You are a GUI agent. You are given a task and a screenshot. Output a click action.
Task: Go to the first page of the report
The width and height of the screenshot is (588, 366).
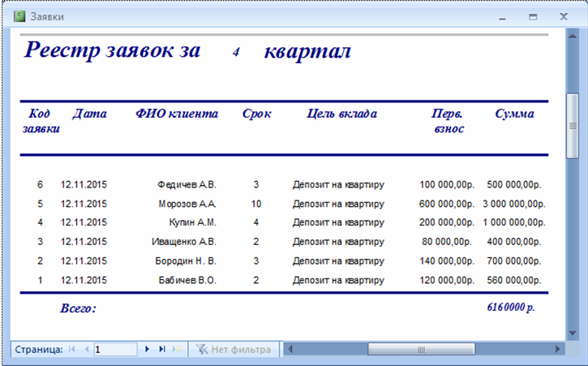(72, 349)
